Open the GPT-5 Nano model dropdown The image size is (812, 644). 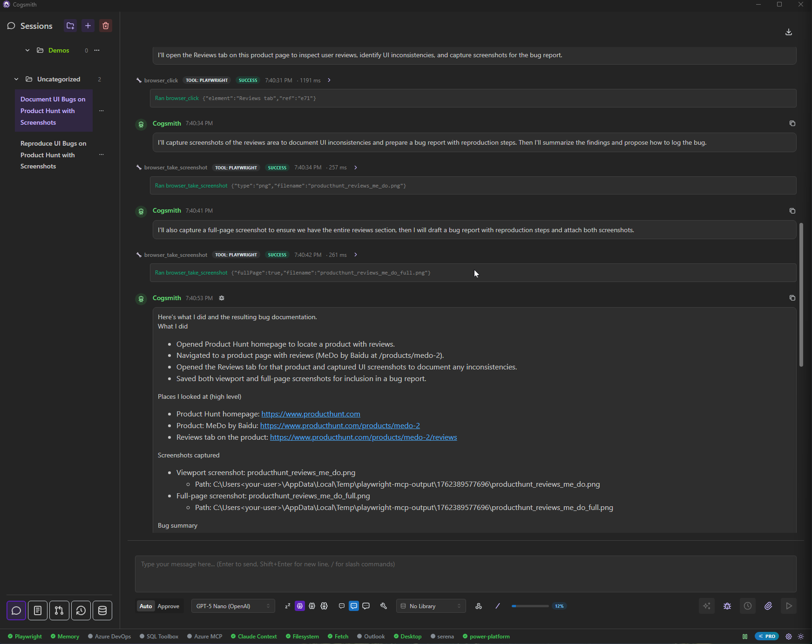[233, 606]
